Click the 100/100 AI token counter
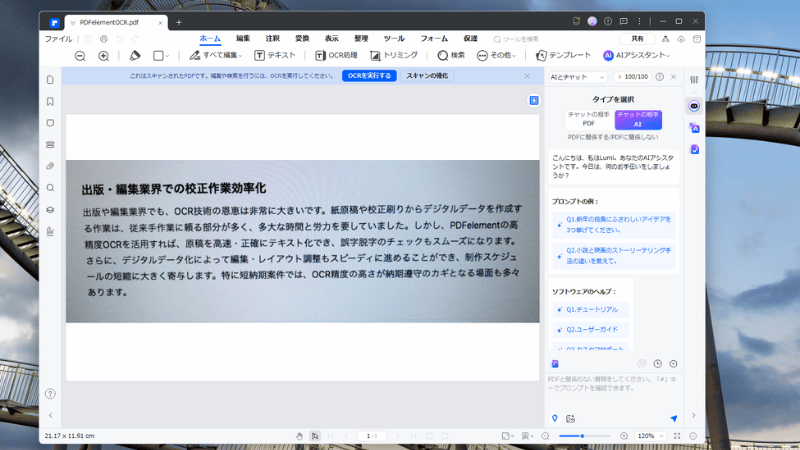 click(632, 77)
